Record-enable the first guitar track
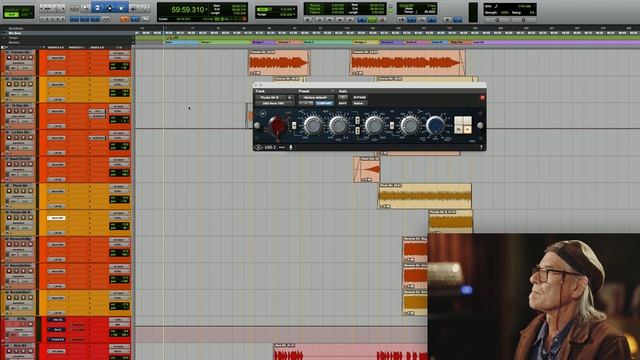The width and height of the screenshot is (640, 360). tap(9, 58)
